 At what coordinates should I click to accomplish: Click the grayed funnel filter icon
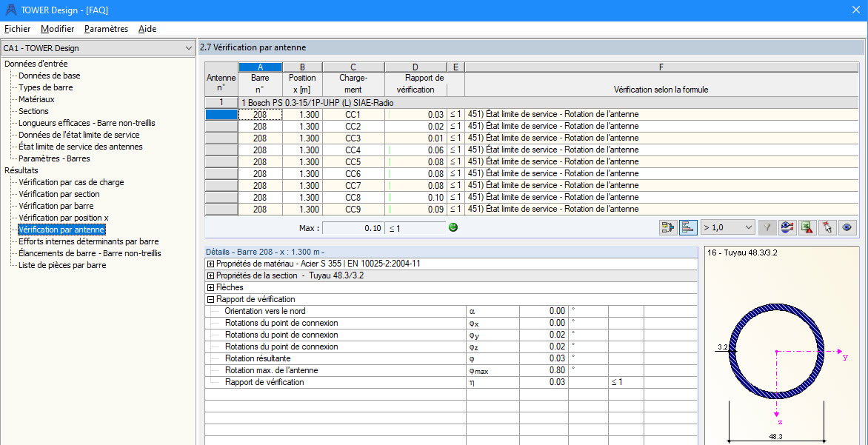click(x=767, y=227)
